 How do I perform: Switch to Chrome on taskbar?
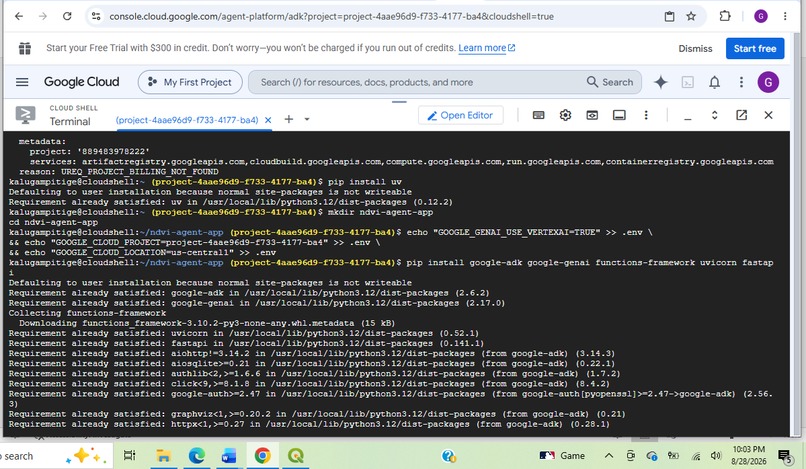[x=262, y=456]
